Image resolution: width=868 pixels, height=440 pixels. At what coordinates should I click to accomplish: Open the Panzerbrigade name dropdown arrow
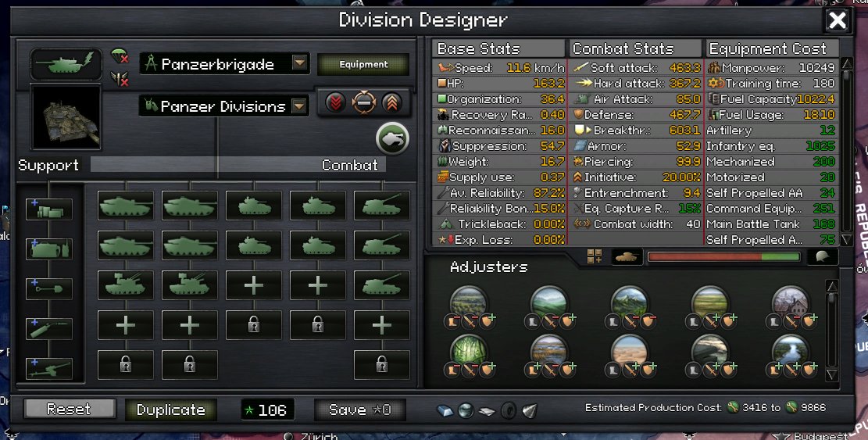point(299,63)
